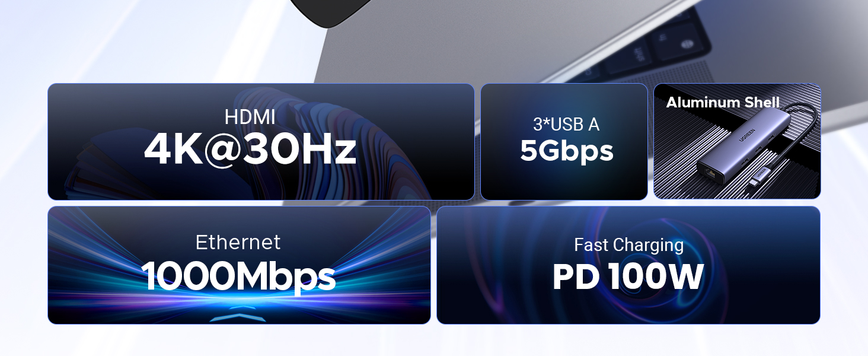Viewport: 868px width, 356px height.
Task: Click the 5Gbps speed text
Action: (567, 151)
